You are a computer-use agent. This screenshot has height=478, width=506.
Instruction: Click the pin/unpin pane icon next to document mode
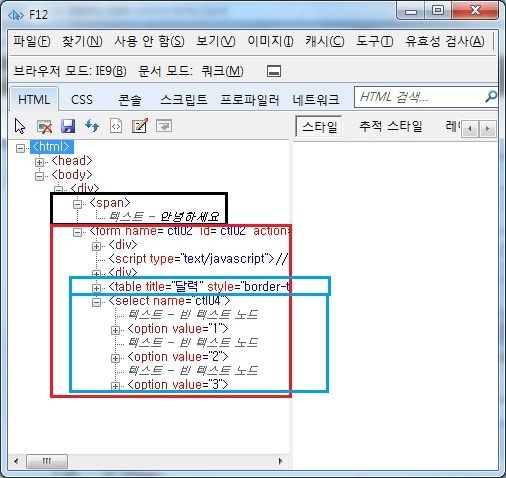[x=274, y=71]
